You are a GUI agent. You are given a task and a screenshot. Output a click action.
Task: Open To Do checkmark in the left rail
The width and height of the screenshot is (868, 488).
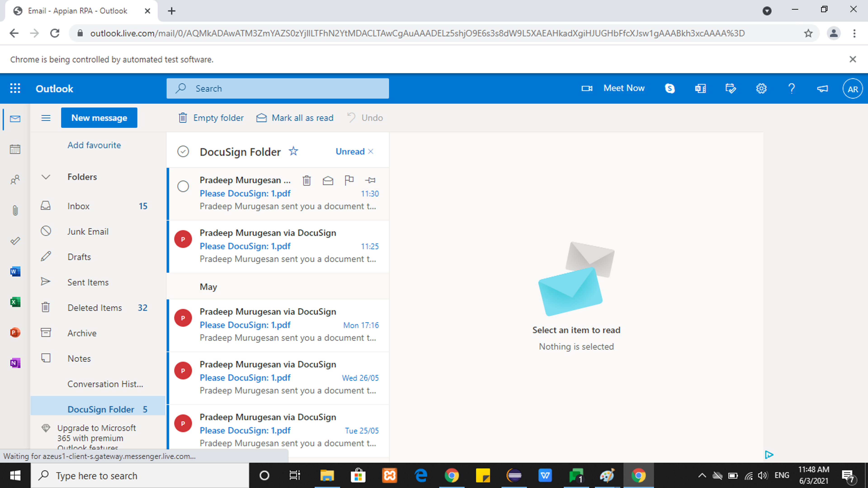click(x=15, y=241)
